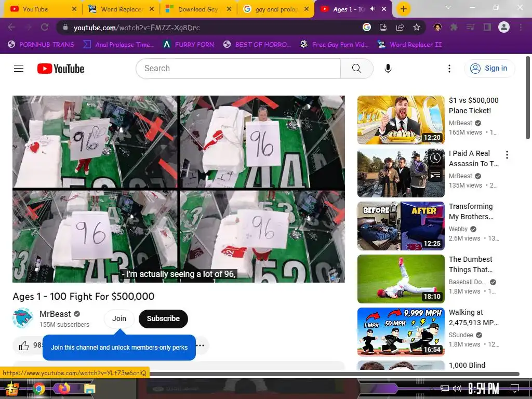
Task: Open the MrBeast channel avatar
Action: pyautogui.click(x=23, y=318)
